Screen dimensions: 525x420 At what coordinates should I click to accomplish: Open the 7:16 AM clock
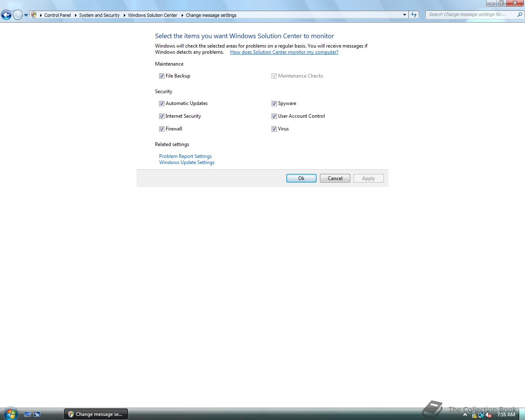pyautogui.click(x=506, y=415)
